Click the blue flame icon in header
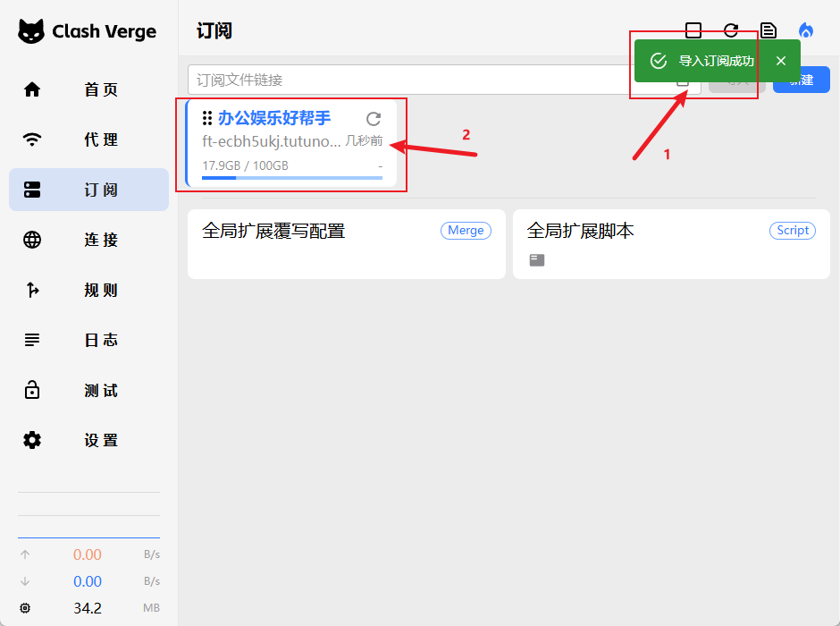Image resolution: width=840 pixels, height=626 pixels. coord(806,30)
